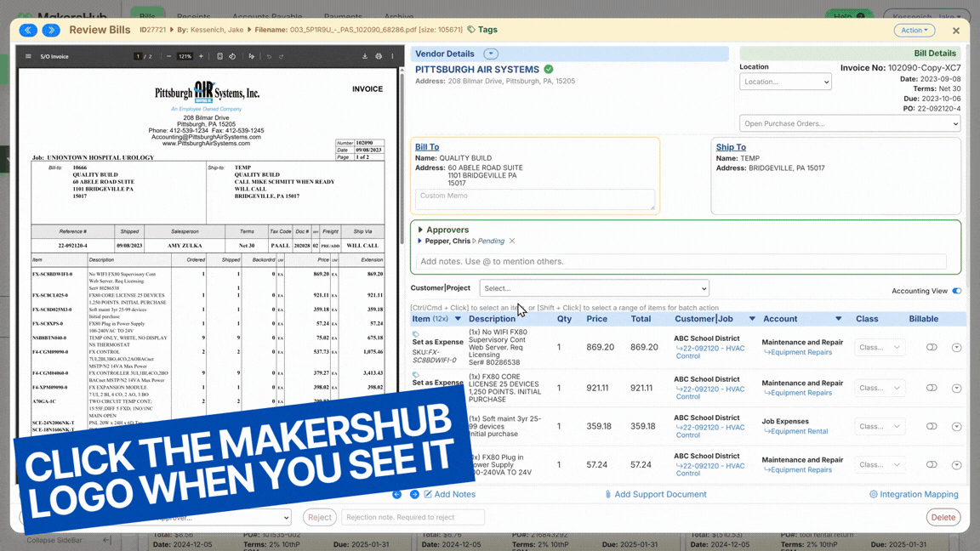Screen dimensions: 980x551
Task: Toggle Billable for the 359.18 line
Action: (x=932, y=427)
